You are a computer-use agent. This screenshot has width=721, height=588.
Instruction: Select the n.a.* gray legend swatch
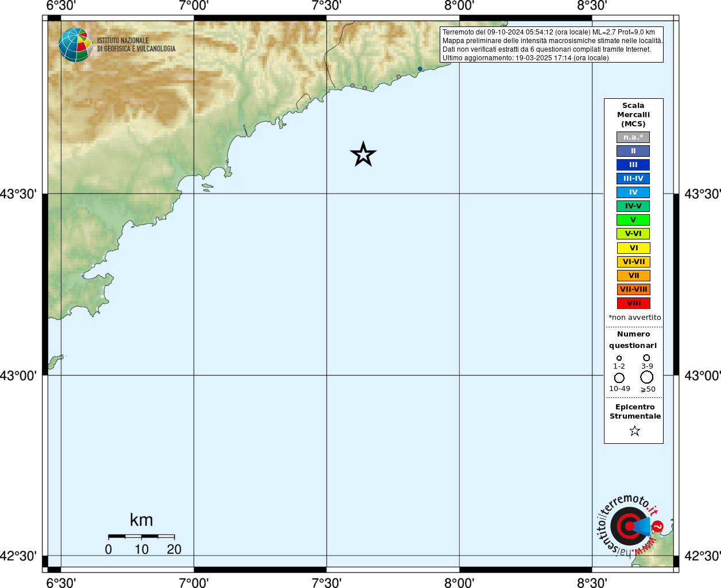[633, 137]
